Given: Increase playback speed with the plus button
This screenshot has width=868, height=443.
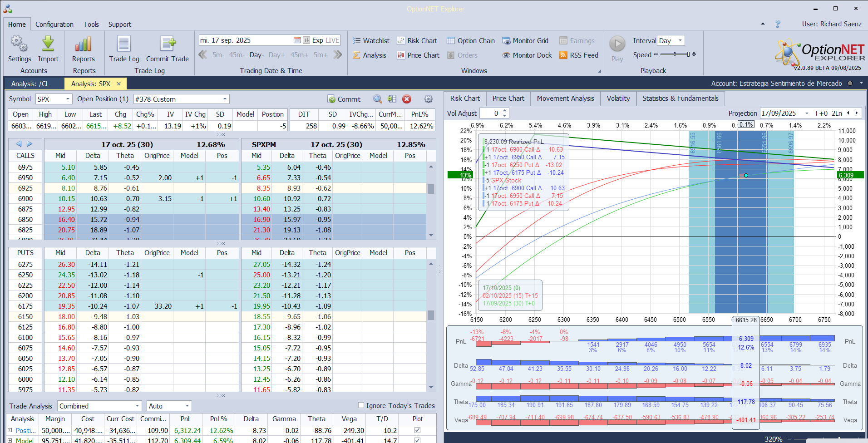Looking at the screenshot, I should [x=694, y=54].
